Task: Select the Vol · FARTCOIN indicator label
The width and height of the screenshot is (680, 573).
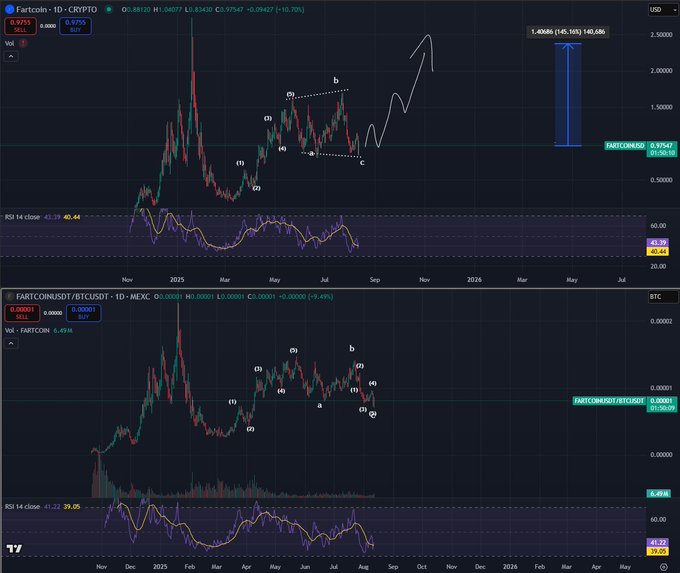Action: coord(27,331)
